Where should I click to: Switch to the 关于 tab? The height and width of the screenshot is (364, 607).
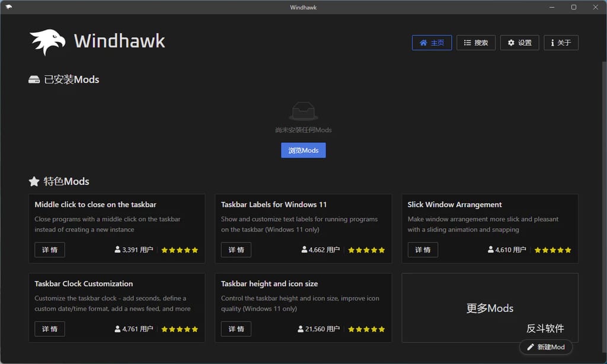(560, 42)
